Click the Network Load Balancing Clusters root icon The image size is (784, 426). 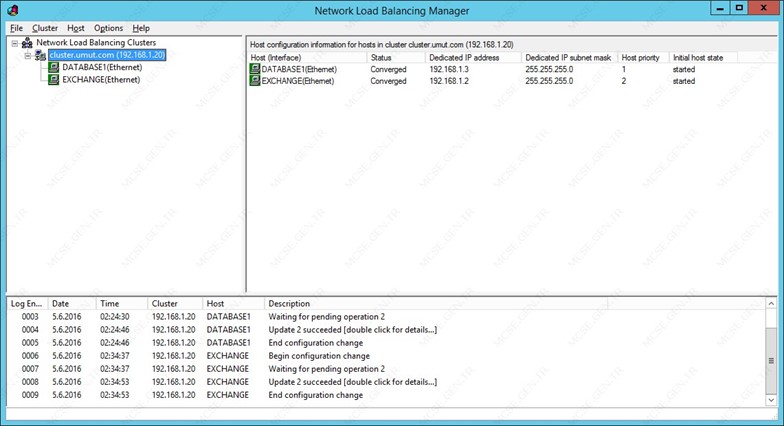[27, 43]
